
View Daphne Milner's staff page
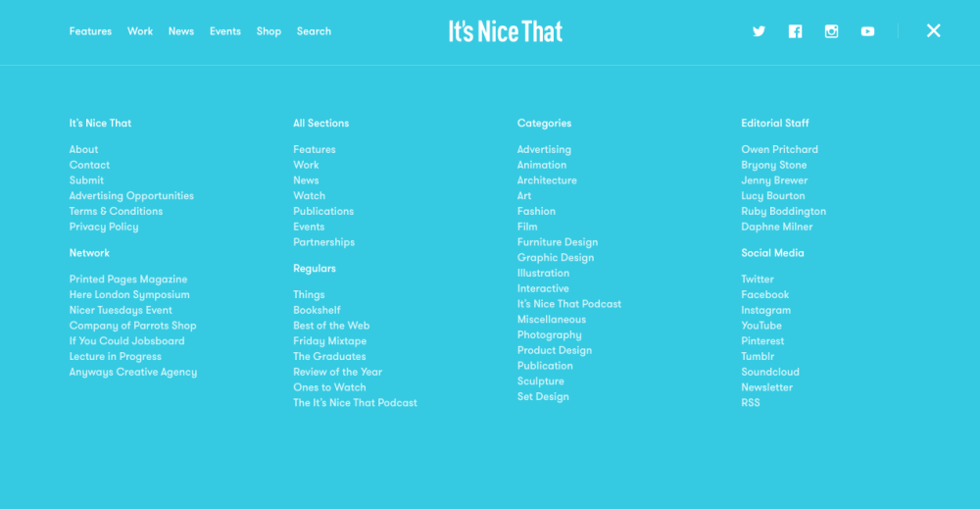[777, 227]
